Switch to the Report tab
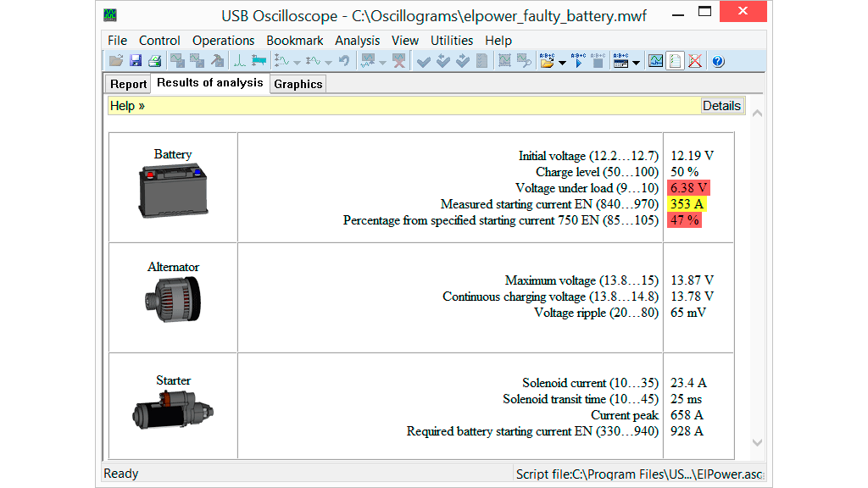This screenshot has height=488, width=868. 128,84
